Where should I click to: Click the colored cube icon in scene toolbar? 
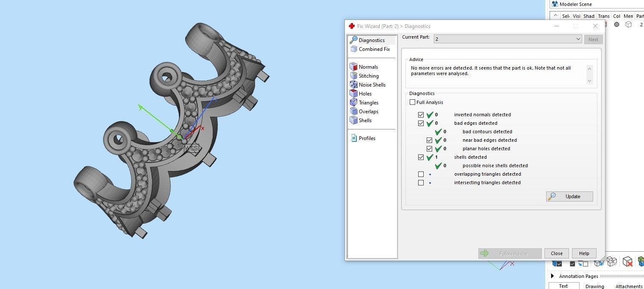click(x=641, y=262)
